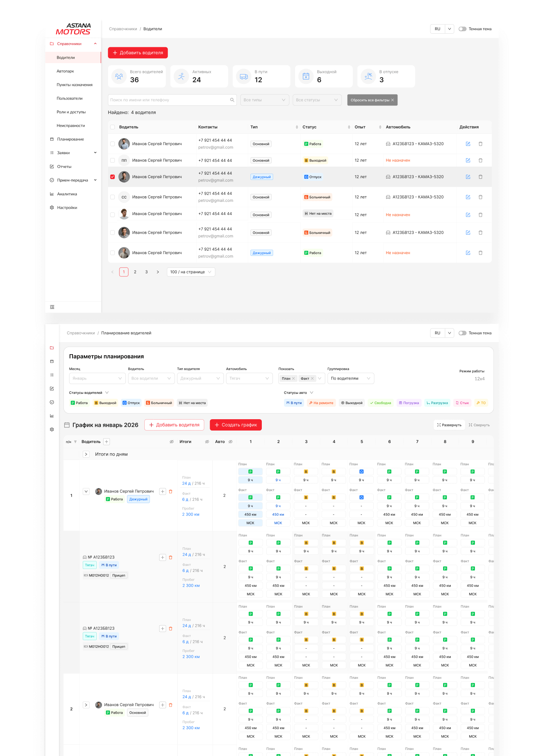Screen dimensions: 544x756
Task: Sort the table by the Опыт column
Action: [380, 127]
